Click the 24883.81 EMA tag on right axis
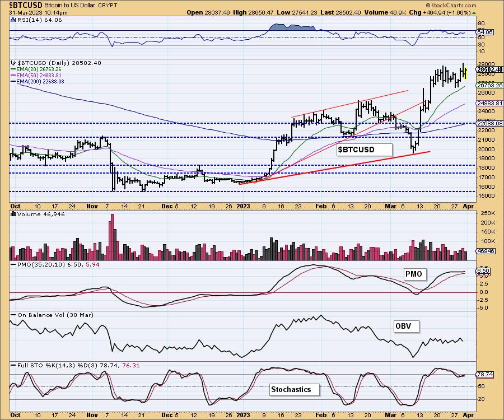504x420 pixels. coord(489,103)
